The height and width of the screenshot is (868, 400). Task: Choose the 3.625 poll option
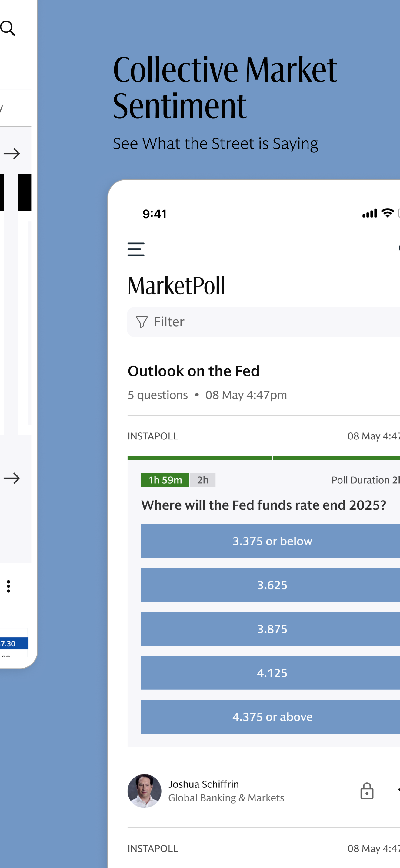[x=271, y=585]
